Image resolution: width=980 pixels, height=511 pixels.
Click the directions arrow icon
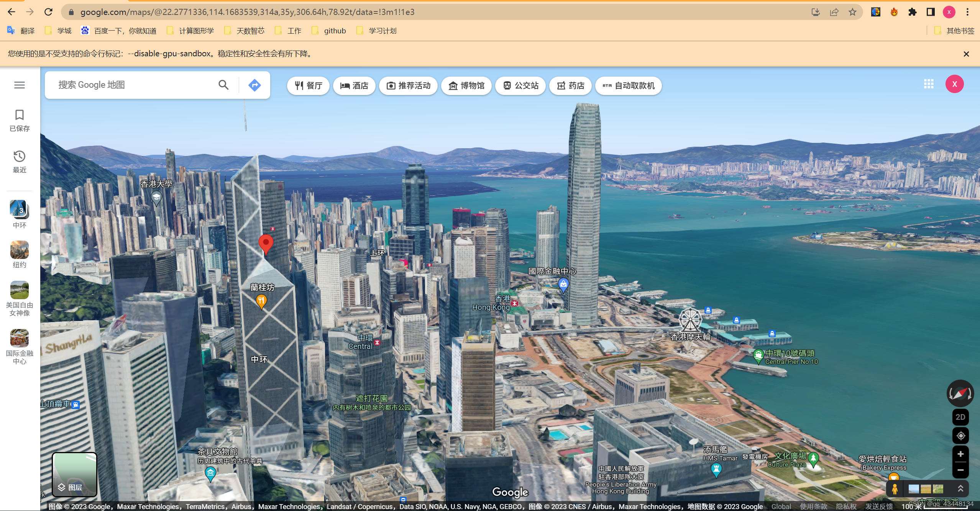pos(254,85)
